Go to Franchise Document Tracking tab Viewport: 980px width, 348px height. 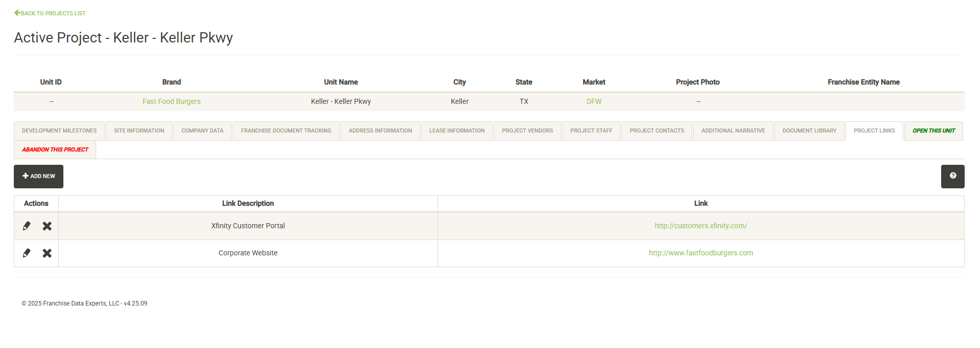pyautogui.click(x=286, y=131)
